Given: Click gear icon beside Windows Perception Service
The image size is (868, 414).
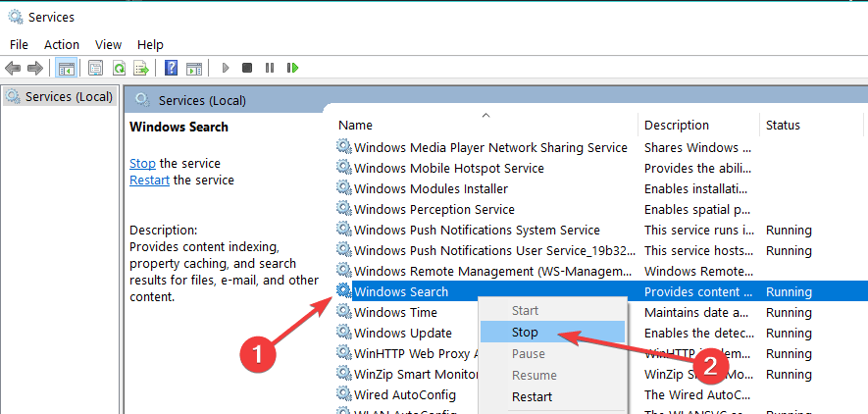Looking at the screenshot, I should click(x=344, y=209).
